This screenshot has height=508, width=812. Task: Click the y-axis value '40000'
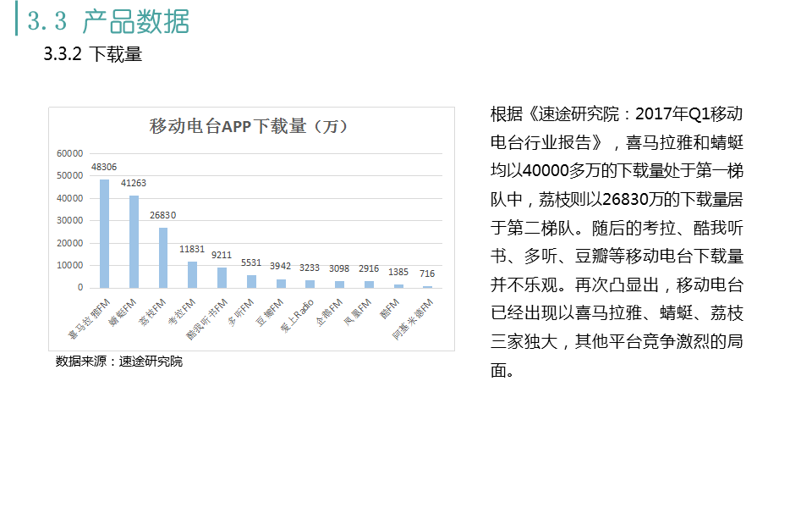(x=70, y=198)
